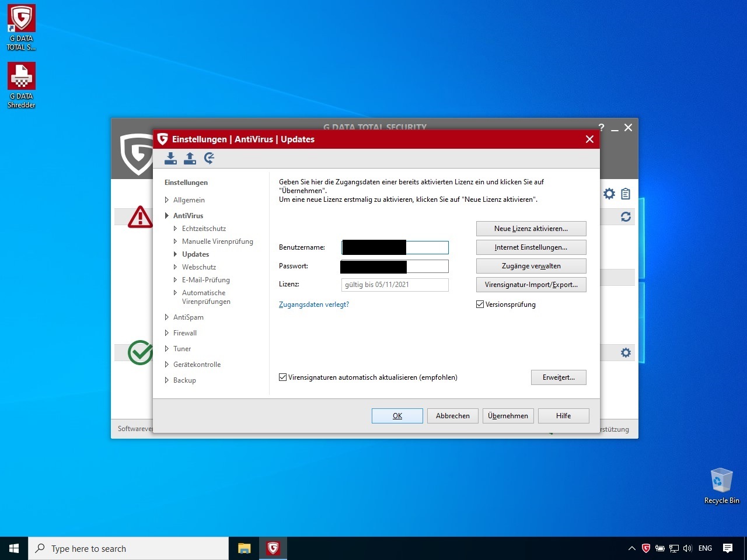Screen dimensions: 747x560
Task: Show hidden tray icons chevron
Action: click(631, 548)
